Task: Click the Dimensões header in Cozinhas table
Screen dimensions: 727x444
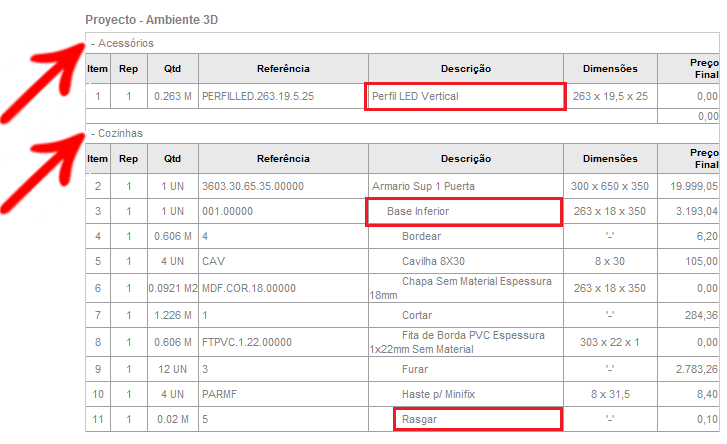Action: coord(610,158)
